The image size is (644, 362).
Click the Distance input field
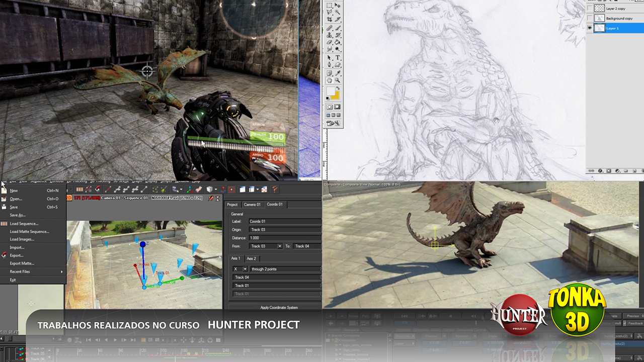point(284,238)
